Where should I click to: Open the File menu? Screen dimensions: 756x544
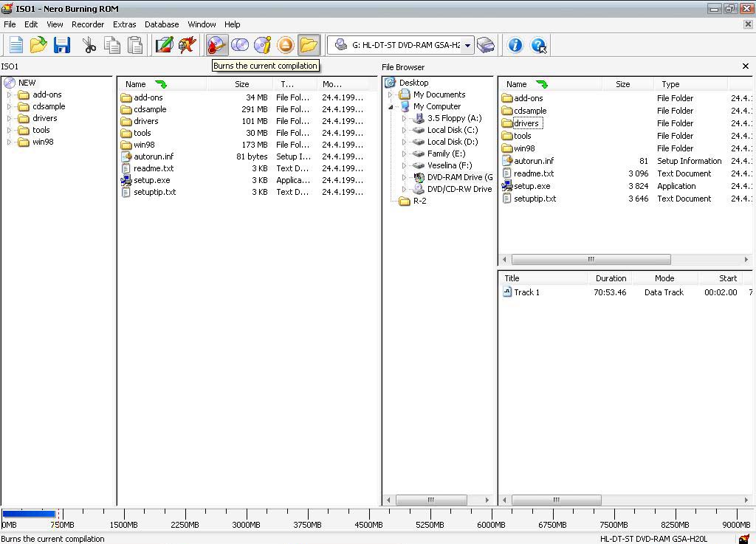[x=10, y=24]
